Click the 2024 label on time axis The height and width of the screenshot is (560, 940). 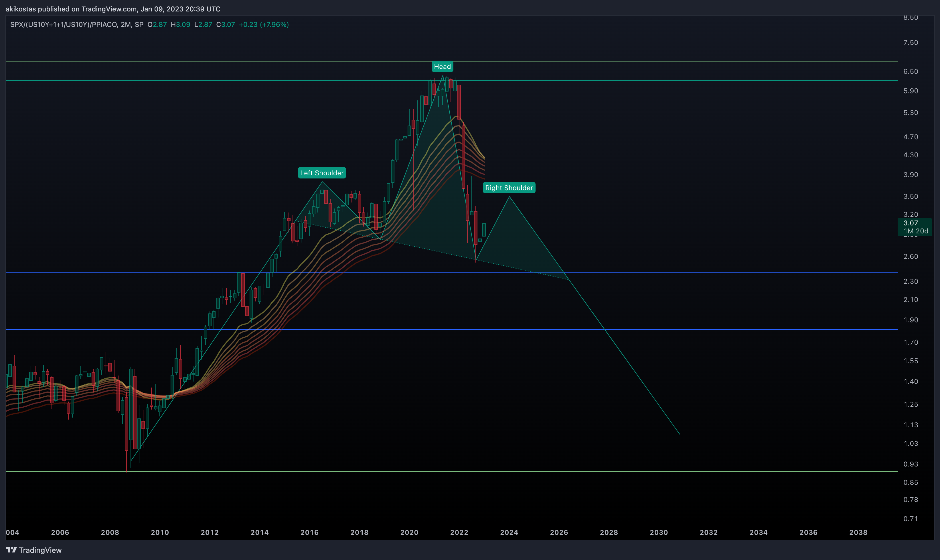point(509,532)
